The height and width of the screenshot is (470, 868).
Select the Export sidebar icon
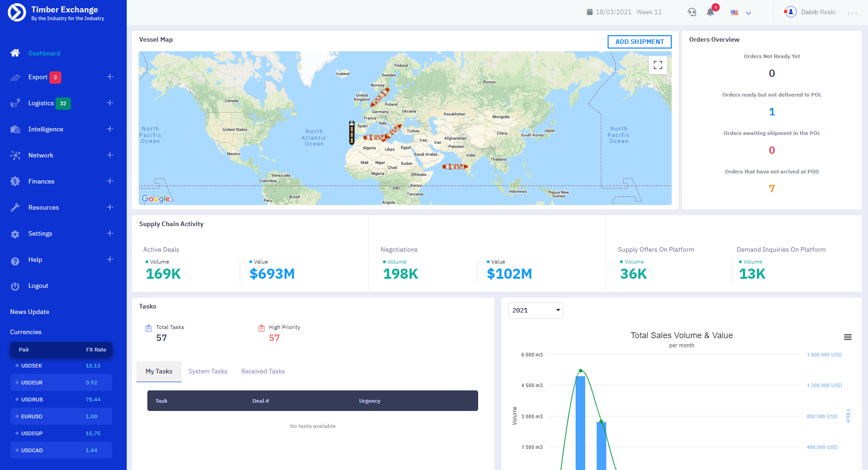click(15, 77)
